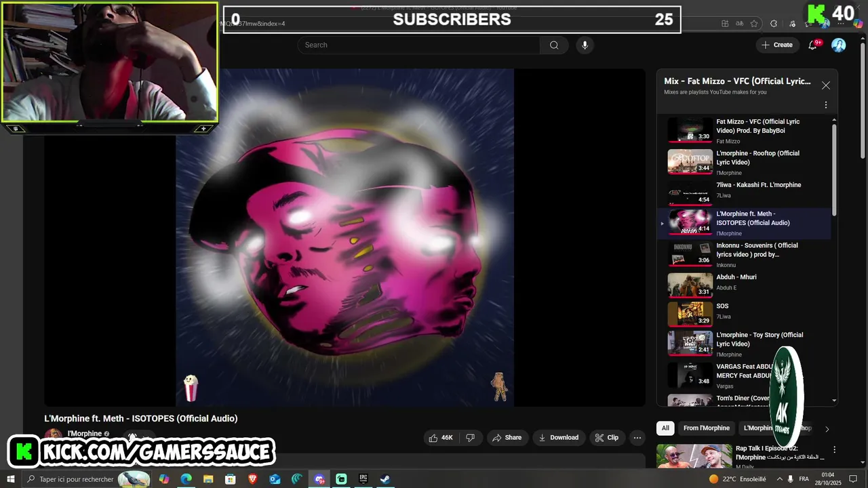Select the ISOTOPES (Official Audio) playlist row

click(x=743, y=224)
